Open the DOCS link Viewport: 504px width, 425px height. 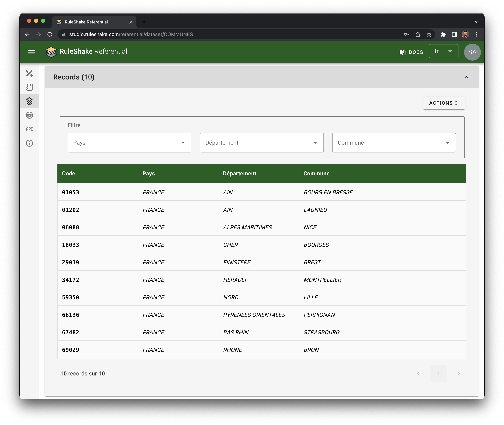click(x=411, y=52)
